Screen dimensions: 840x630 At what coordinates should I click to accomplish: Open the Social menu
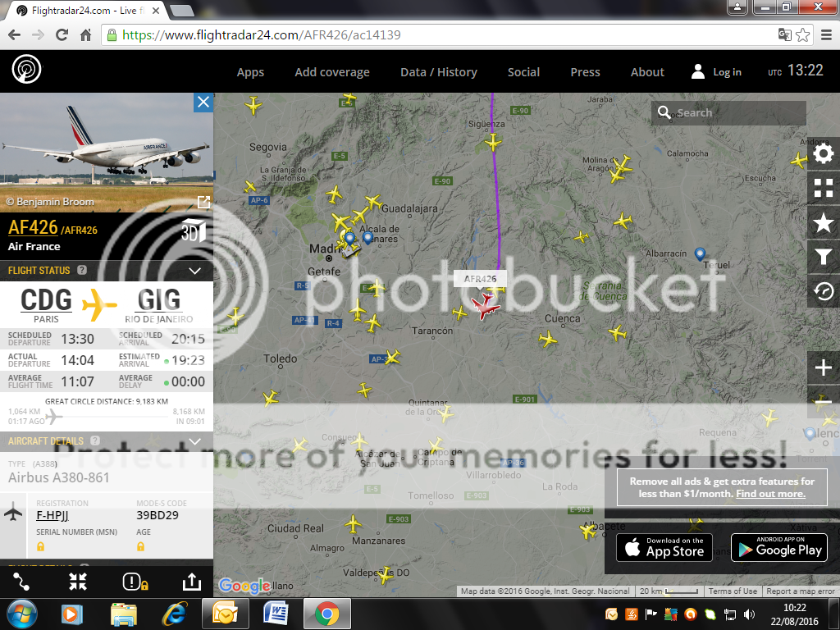click(523, 72)
